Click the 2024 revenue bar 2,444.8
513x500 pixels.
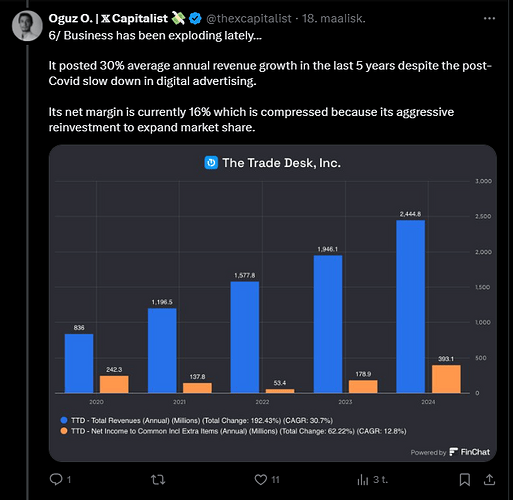(410, 306)
